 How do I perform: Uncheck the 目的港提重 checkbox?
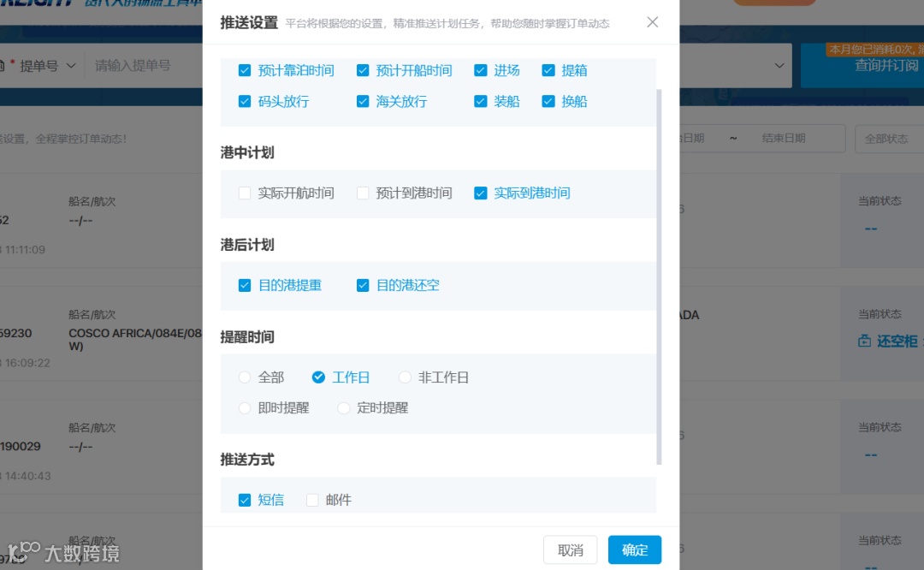(245, 285)
